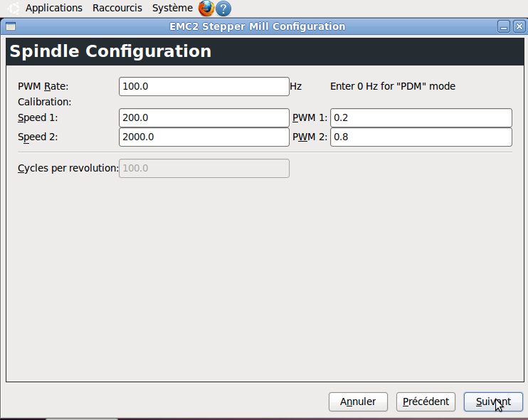Click the Ubuntu logo in the panel
This screenshot has height=420, width=528.
[x=13, y=8]
